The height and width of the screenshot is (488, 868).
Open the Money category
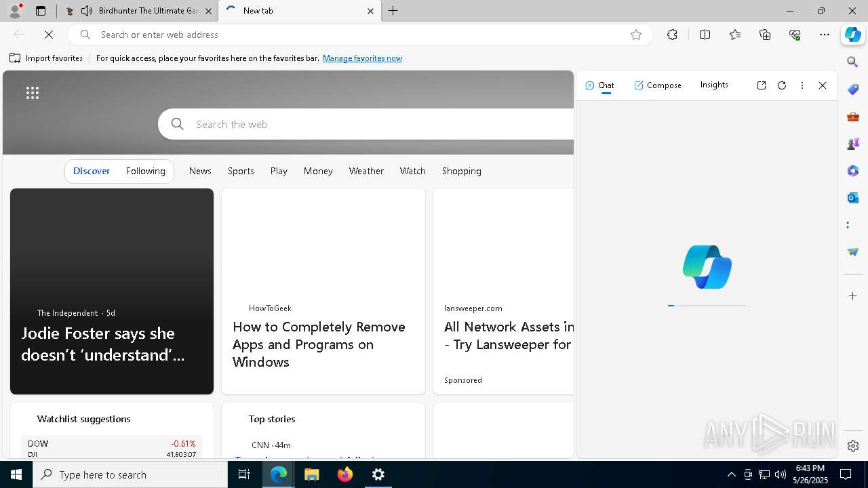tap(318, 171)
